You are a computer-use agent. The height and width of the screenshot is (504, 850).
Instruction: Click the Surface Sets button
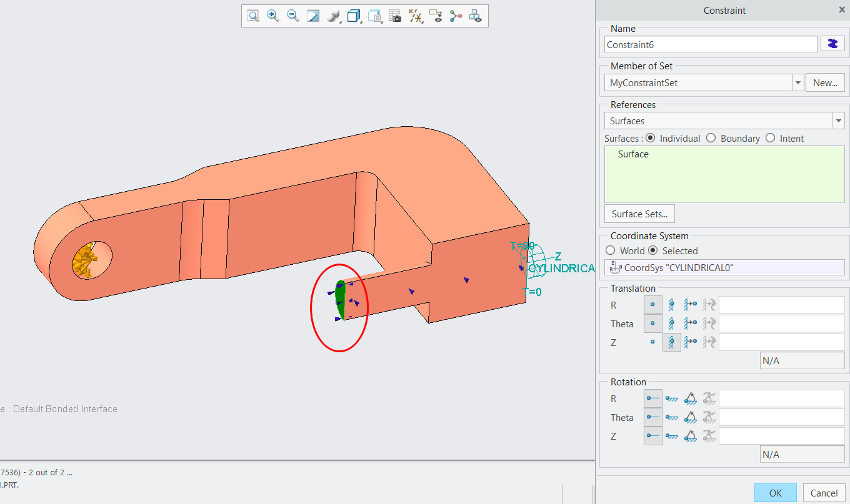tap(639, 213)
